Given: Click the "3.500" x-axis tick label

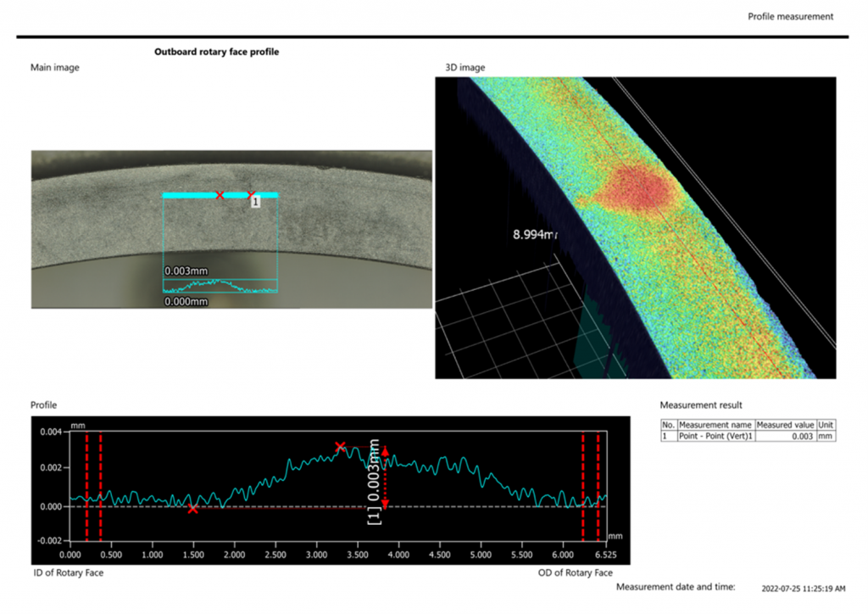Looking at the screenshot, I should 358,555.
